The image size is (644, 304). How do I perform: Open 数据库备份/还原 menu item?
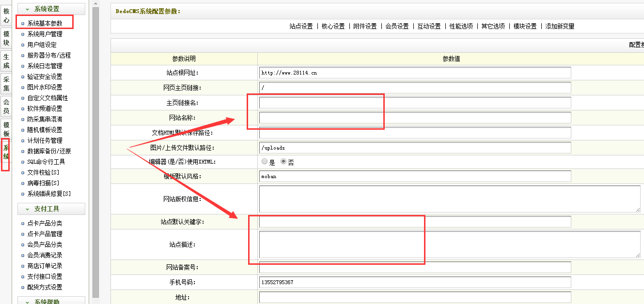click(49, 151)
